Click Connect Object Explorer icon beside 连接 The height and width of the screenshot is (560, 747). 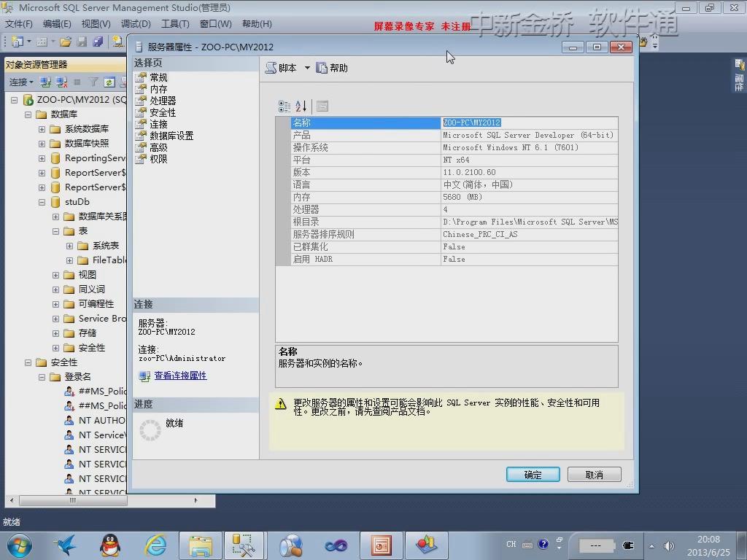coord(46,82)
